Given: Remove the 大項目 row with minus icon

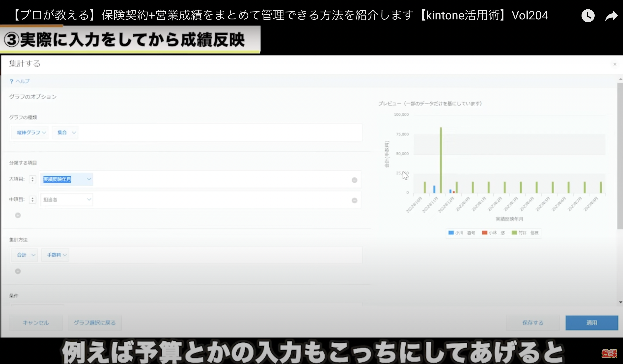Looking at the screenshot, I should (x=354, y=180).
